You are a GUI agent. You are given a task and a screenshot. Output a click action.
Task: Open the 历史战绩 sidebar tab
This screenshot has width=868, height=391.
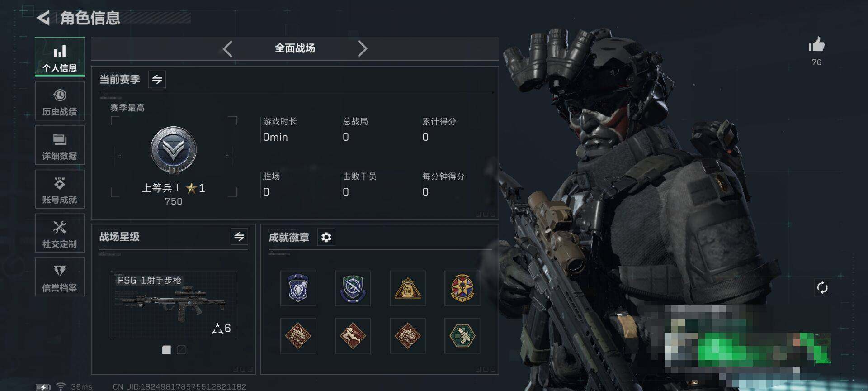[x=60, y=101]
